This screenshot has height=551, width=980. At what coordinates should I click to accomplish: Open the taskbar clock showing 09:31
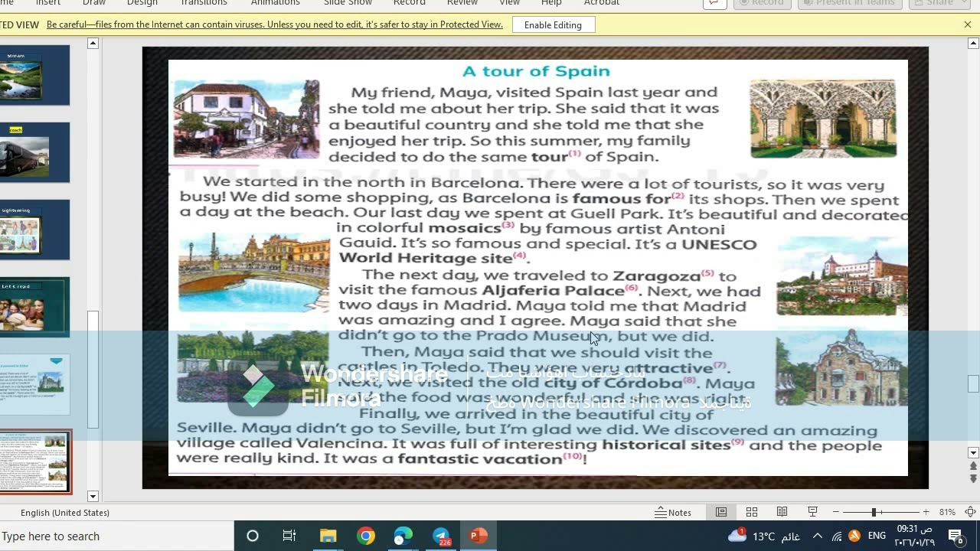click(x=915, y=536)
